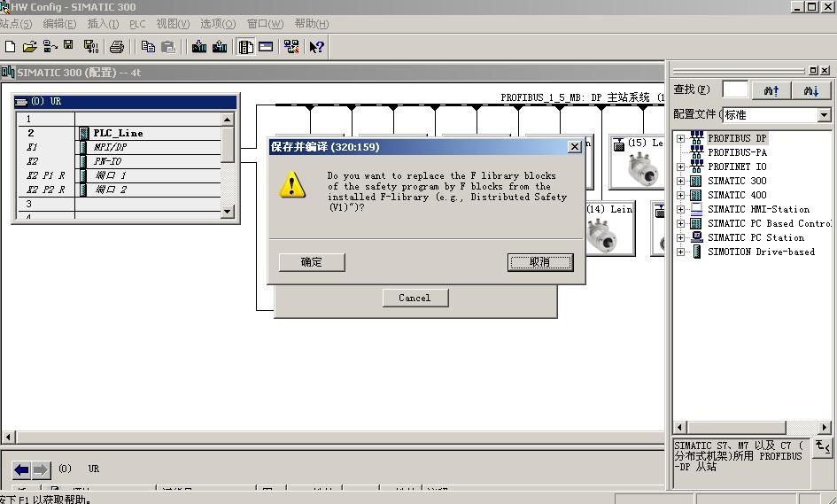Expand the PROFINET IO tree node
The image size is (837, 504).
(x=680, y=167)
